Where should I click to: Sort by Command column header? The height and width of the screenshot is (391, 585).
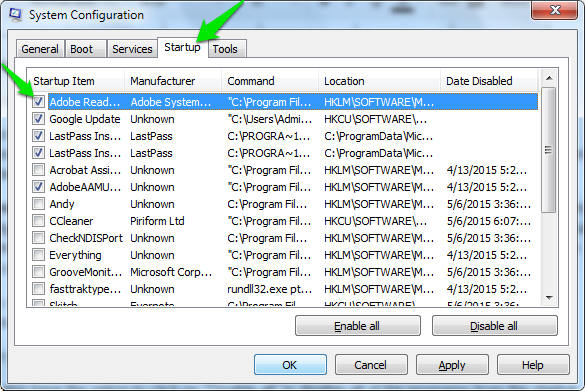[270, 81]
